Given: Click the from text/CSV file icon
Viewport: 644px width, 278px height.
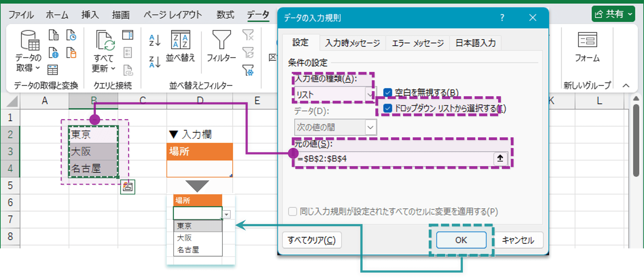Looking at the screenshot, I should [x=54, y=35].
